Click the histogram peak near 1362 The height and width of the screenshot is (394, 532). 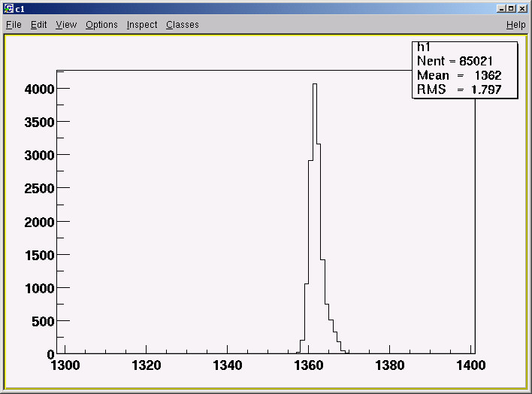(x=315, y=84)
